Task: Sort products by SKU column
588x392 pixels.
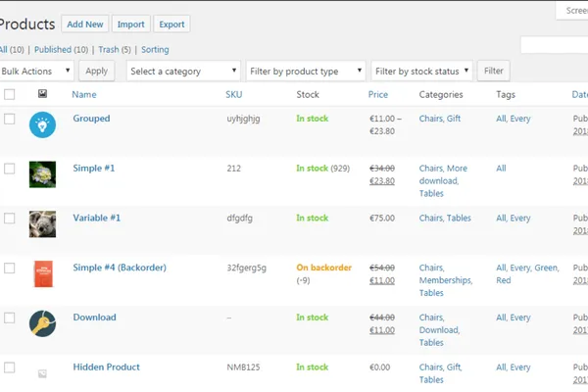Action: pos(233,94)
